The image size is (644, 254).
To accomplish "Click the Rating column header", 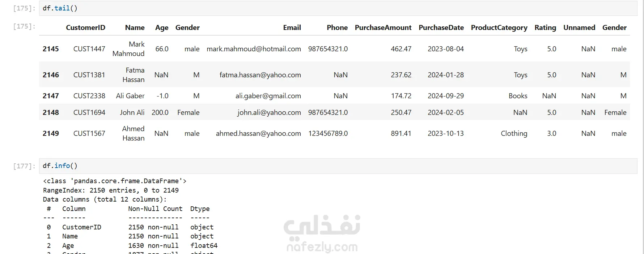I will tap(545, 27).
